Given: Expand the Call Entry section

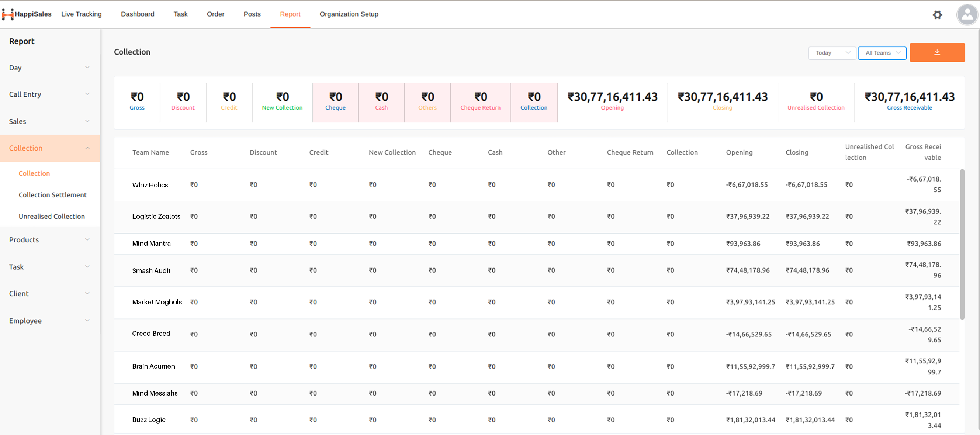Looking at the screenshot, I should click(50, 94).
